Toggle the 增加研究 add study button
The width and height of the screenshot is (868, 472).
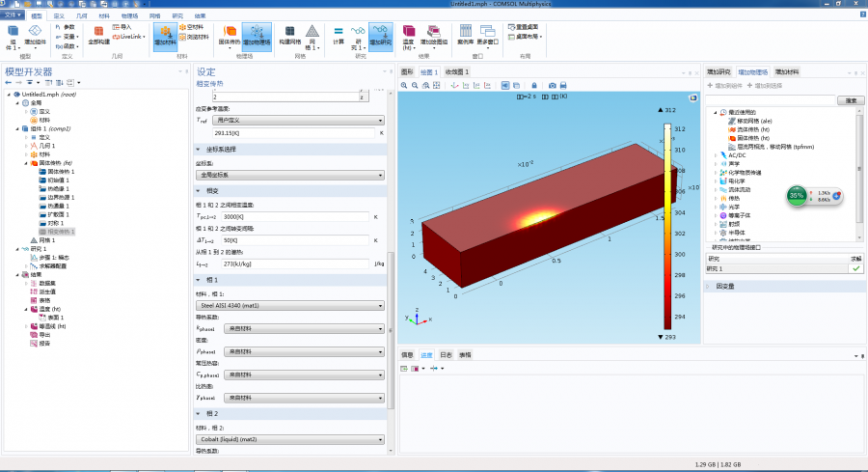[x=380, y=36]
